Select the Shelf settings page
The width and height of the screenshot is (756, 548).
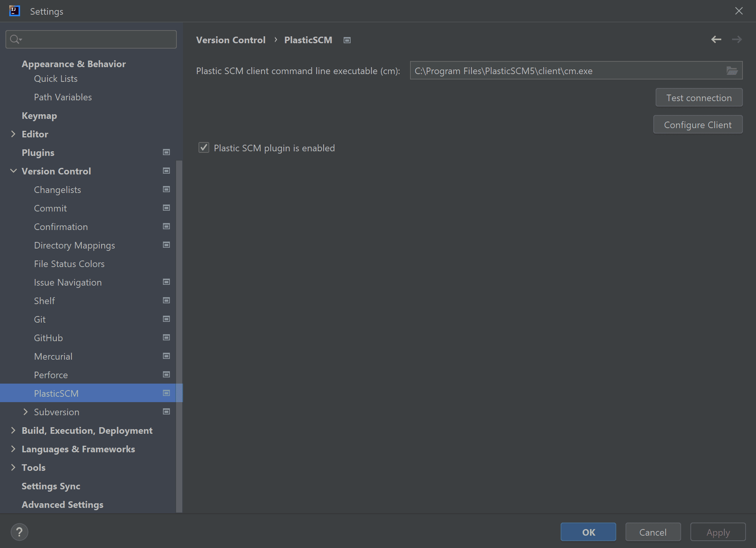tap(44, 301)
